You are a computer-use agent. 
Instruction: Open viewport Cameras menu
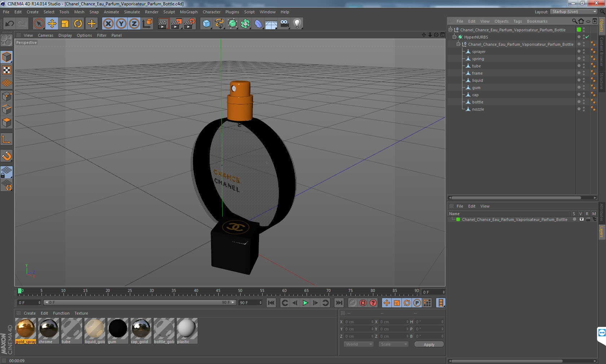(x=45, y=35)
